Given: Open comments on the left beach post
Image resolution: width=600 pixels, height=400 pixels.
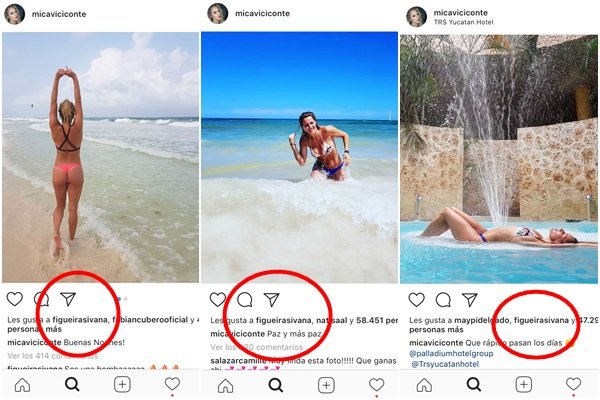Looking at the screenshot, I should click(x=41, y=298).
